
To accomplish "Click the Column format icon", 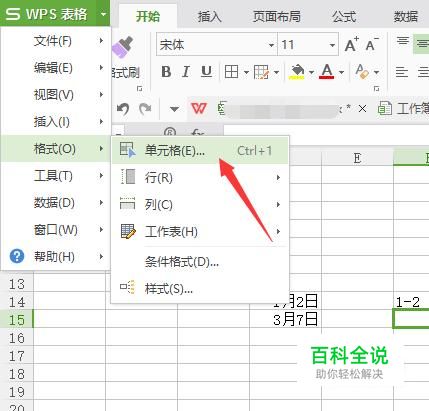I will [128, 204].
